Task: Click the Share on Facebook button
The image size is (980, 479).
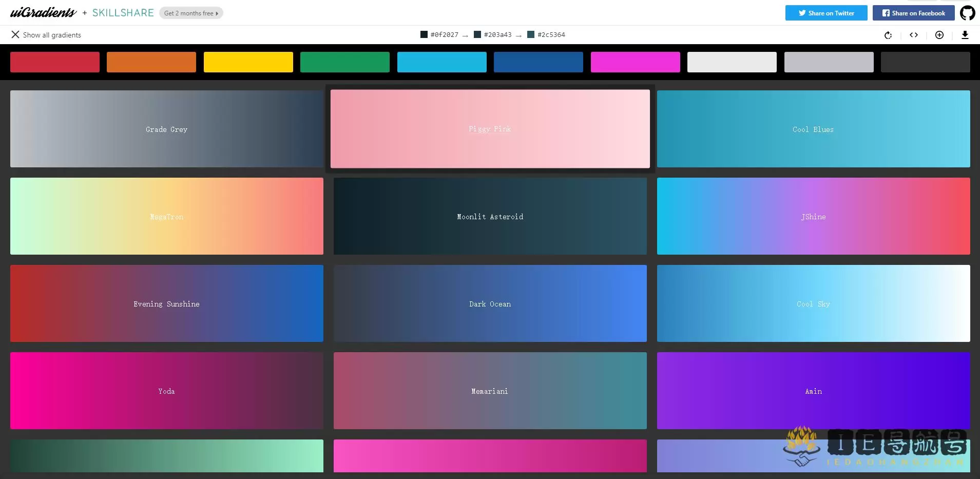Action: coord(913,13)
